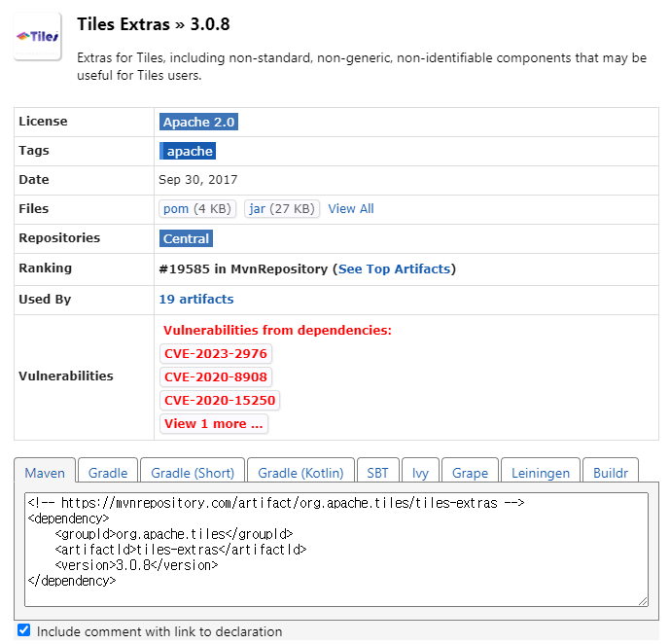Click the Extras for Tiles description text

[362, 66]
